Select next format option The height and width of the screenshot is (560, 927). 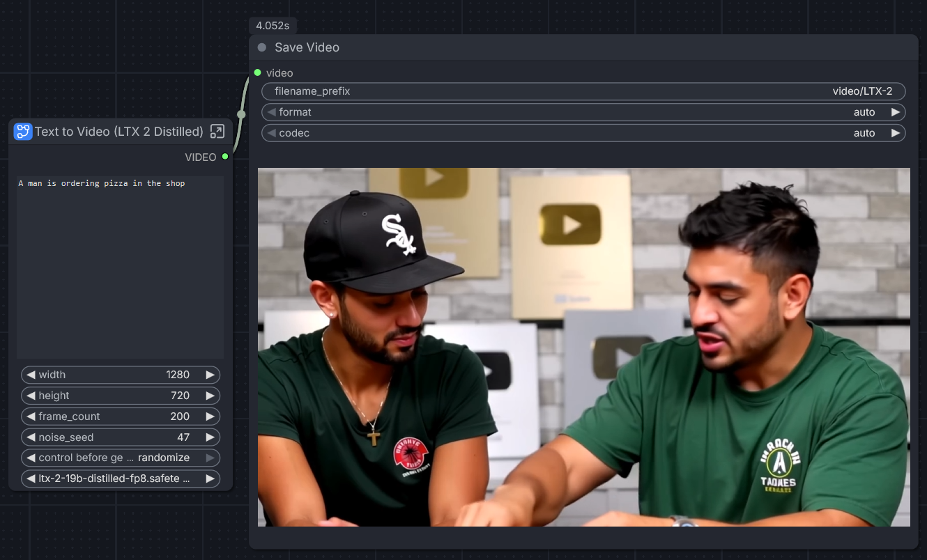pyautogui.click(x=896, y=112)
